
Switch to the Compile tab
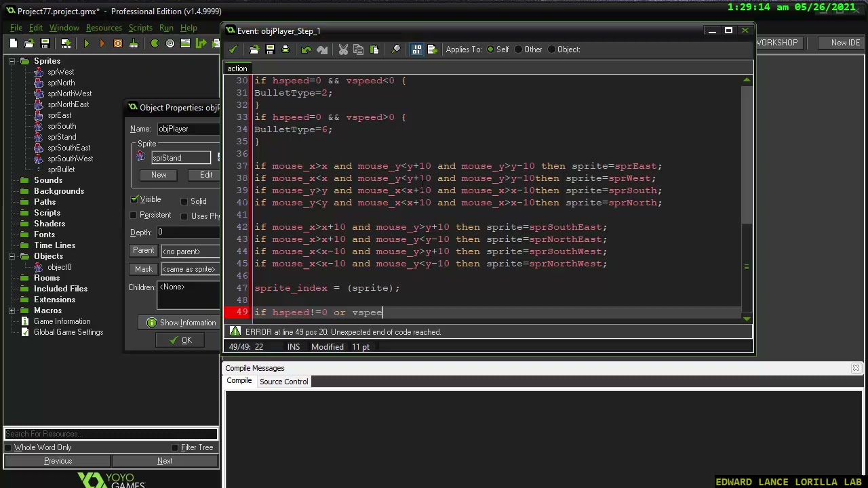[x=239, y=381]
